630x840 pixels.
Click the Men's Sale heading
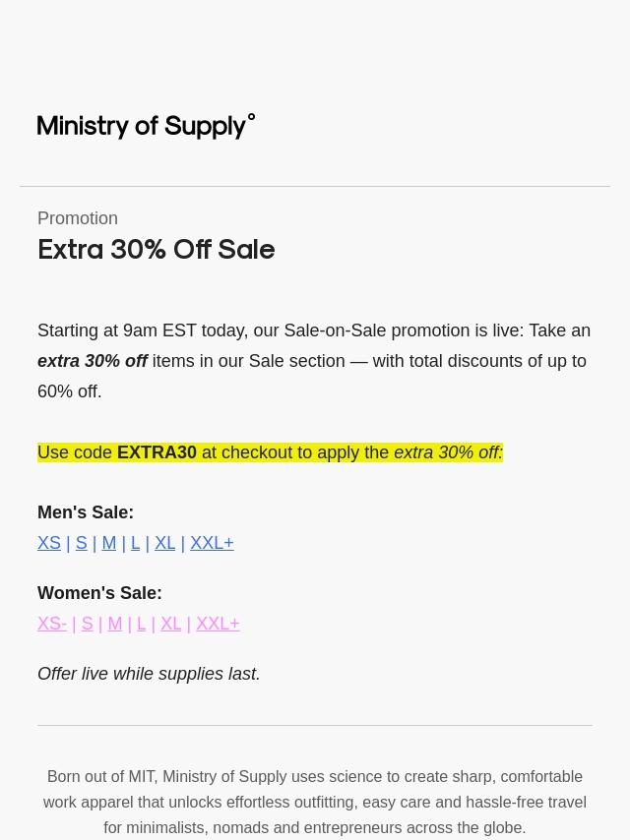coord(86,512)
